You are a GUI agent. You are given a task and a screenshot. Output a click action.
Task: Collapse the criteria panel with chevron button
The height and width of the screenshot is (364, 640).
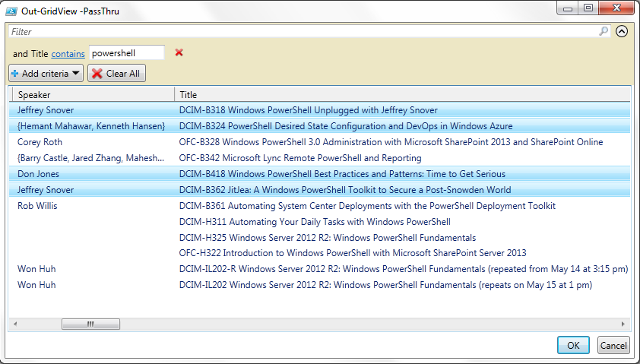point(622,32)
